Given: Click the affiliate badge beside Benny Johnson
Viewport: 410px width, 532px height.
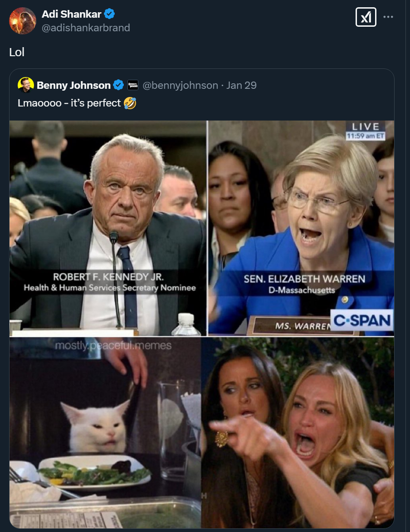Looking at the screenshot, I should 133,85.
